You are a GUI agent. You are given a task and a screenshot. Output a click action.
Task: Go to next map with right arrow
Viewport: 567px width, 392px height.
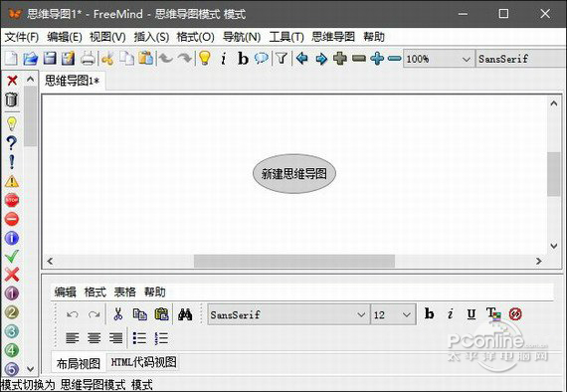321,59
